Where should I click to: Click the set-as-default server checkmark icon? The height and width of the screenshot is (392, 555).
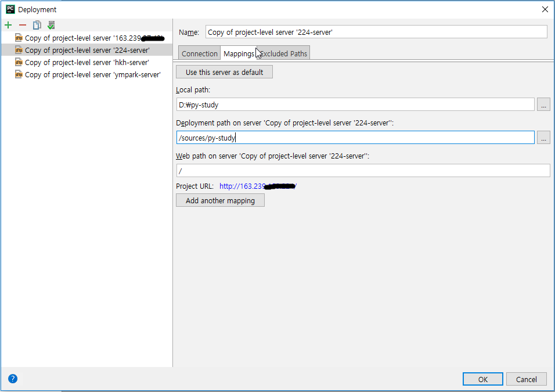coord(51,25)
